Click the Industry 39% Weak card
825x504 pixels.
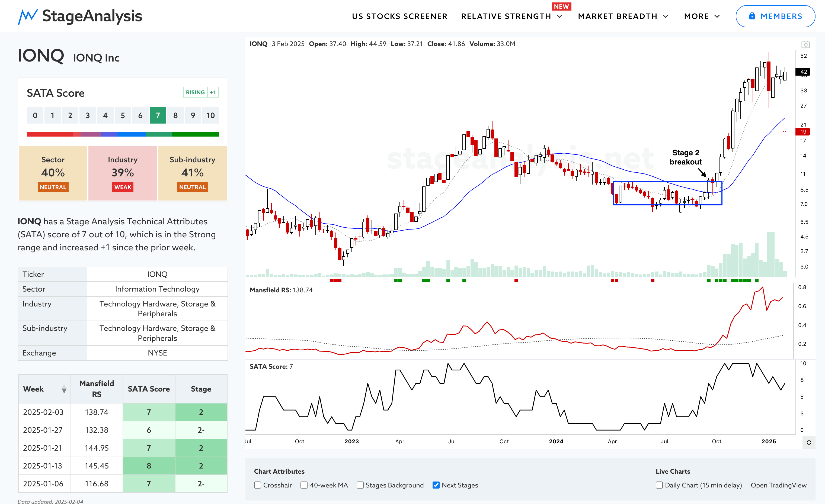[123, 173]
